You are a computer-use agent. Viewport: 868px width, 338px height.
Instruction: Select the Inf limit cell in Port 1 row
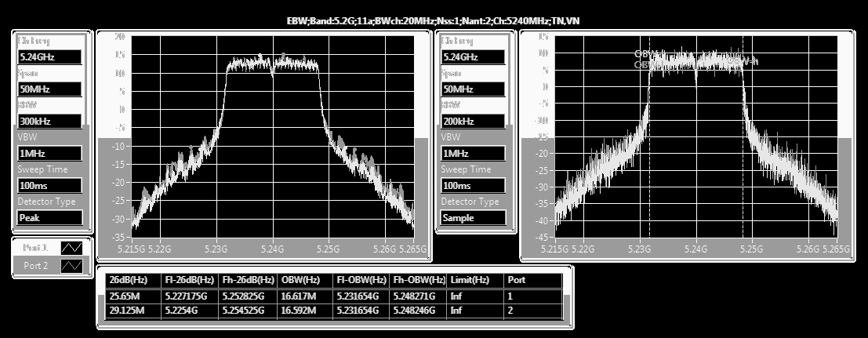476,296
